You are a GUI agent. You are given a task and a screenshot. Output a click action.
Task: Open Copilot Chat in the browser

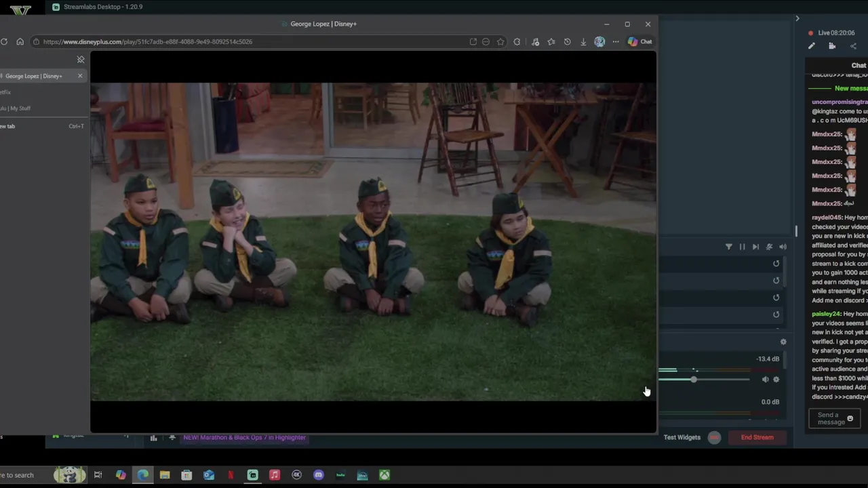639,41
